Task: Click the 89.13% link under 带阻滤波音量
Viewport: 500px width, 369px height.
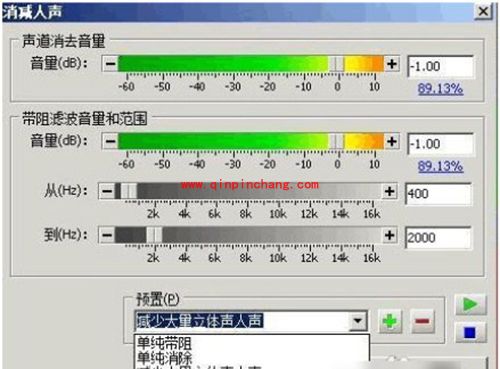Action: [440, 166]
